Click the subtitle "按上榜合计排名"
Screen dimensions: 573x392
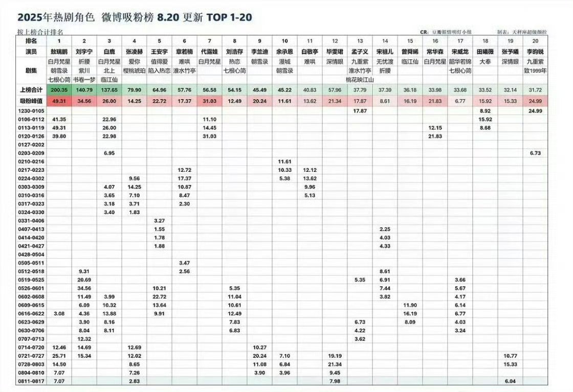(40, 32)
